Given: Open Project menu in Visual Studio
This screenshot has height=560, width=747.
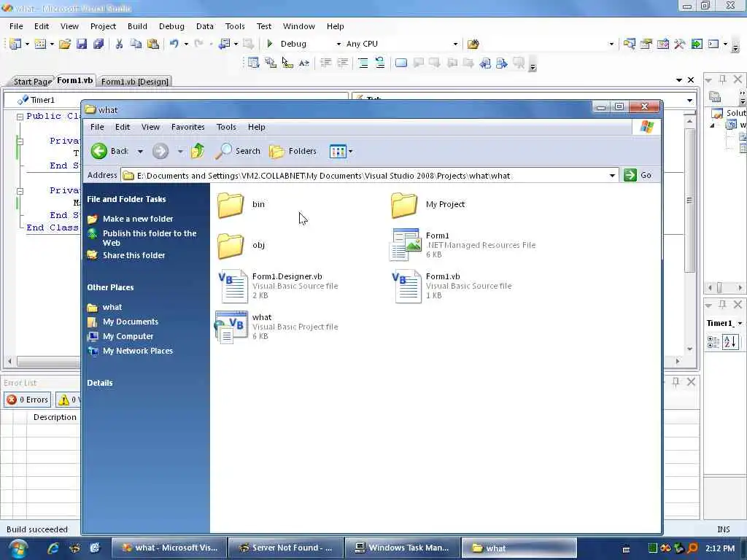Looking at the screenshot, I should (x=103, y=26).
